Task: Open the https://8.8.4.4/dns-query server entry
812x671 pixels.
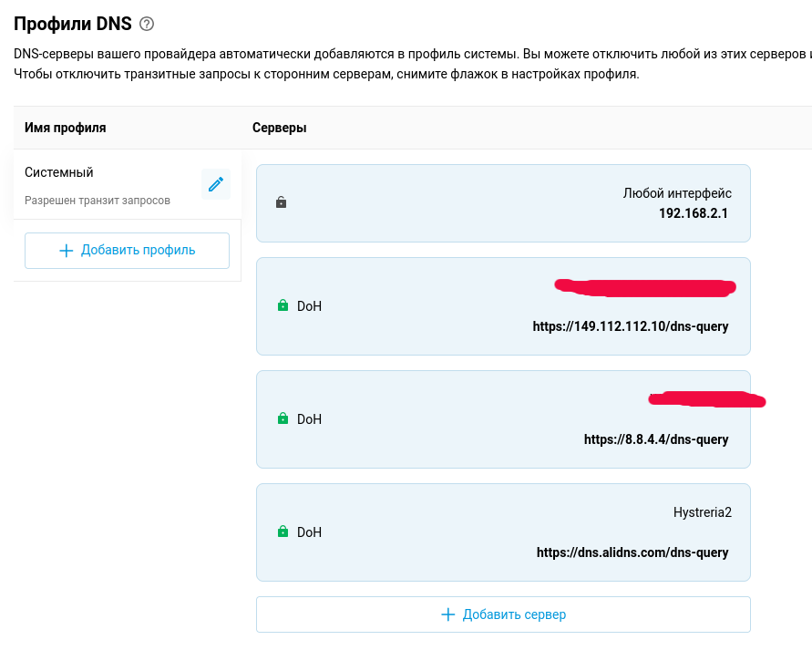Action: coord(655,439)
